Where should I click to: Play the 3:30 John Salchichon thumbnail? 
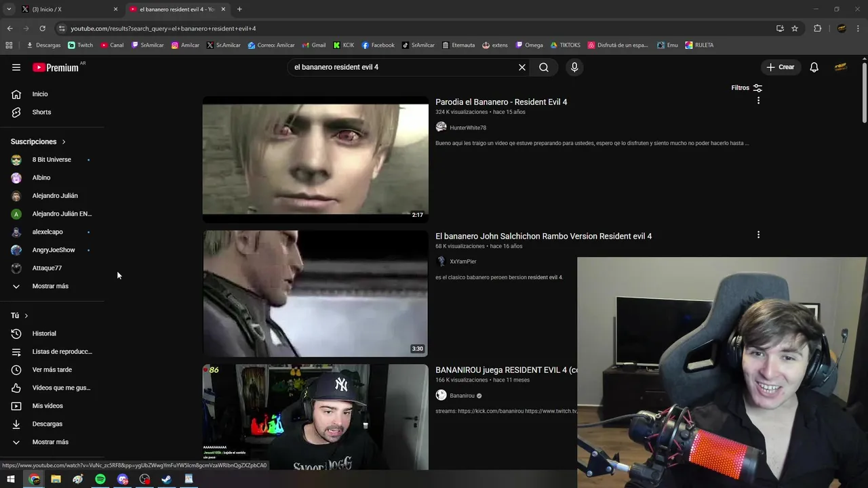315,293
